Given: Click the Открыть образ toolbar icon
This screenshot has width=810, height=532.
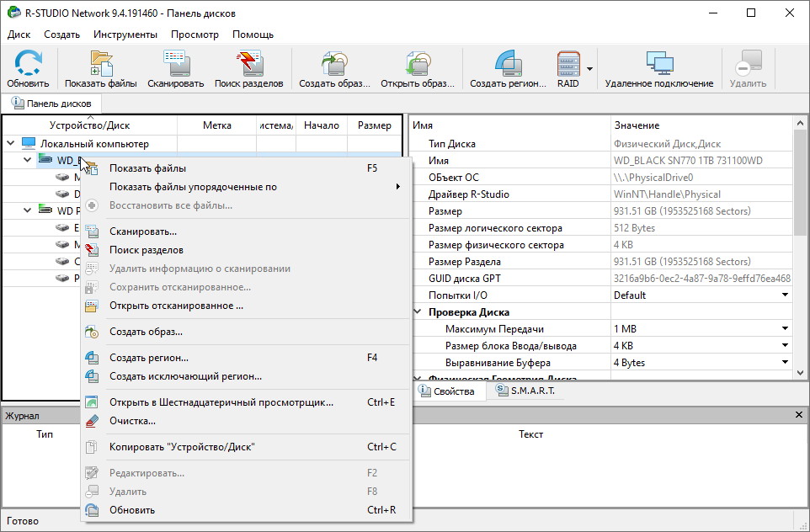Looking at the screenshot, I should click(x=418, y=62).
